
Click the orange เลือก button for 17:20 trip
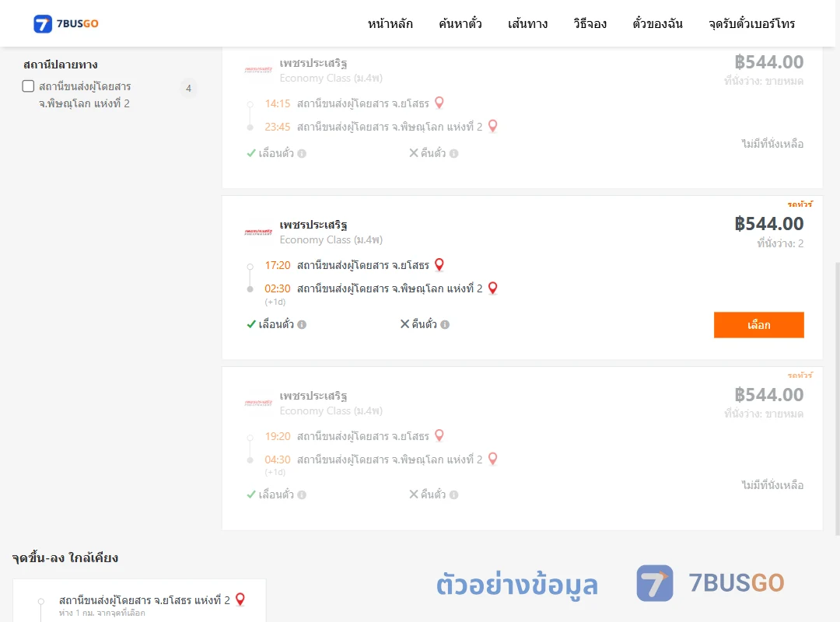[x=758, y=325]
